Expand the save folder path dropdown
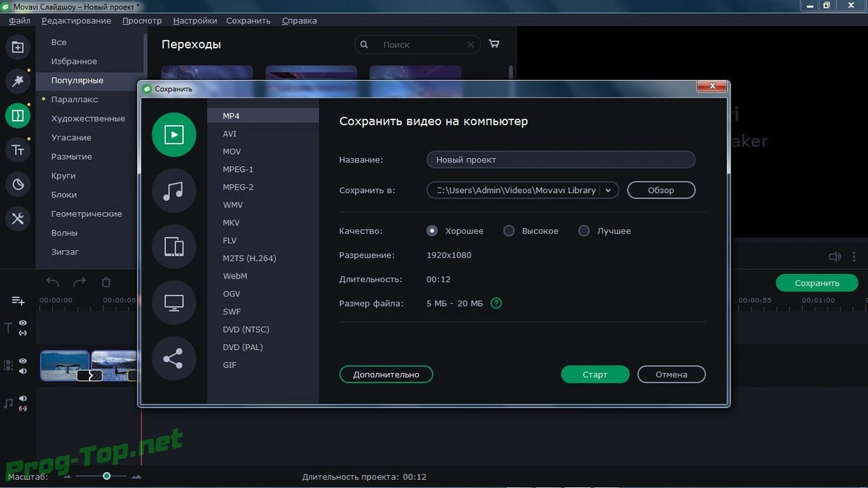868x488 pixels. (x=609, y=190)
